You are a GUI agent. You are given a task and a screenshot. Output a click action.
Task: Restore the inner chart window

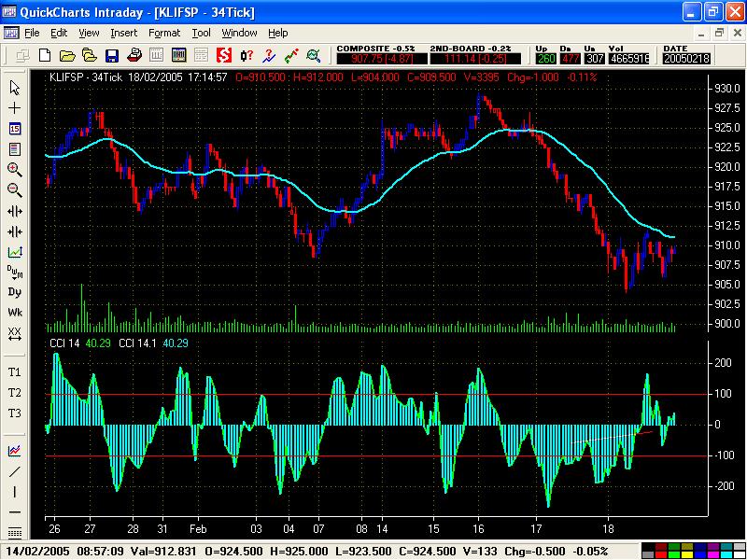click(x=719, y=33)
